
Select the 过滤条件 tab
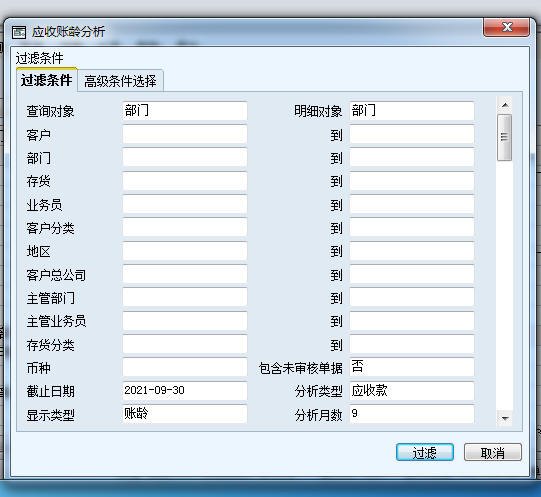point(47,80)
